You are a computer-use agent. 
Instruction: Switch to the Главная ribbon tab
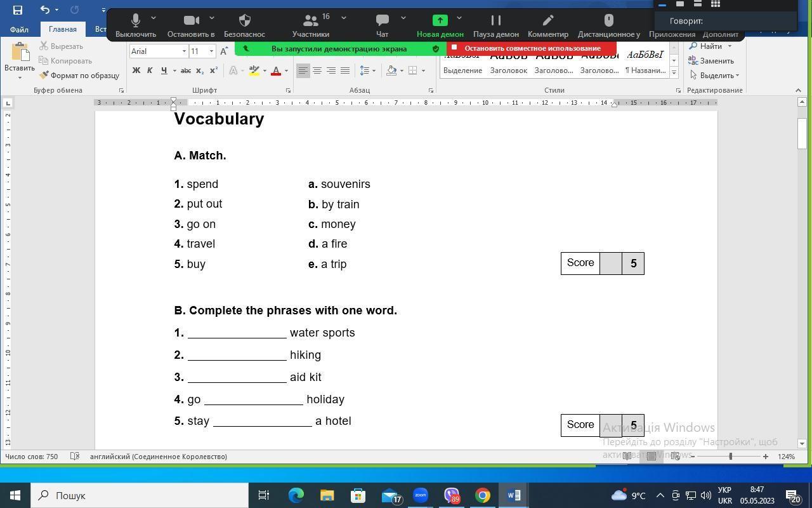pos(63,29)
